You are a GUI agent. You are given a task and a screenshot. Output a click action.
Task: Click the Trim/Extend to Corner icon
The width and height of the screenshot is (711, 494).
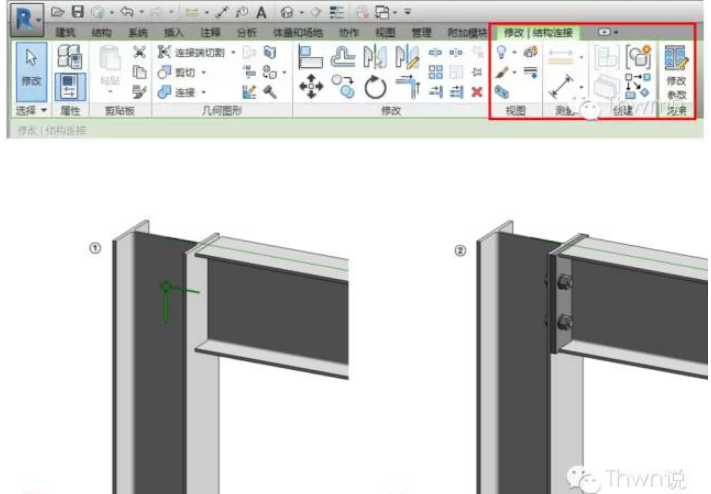tap(408, 87)
